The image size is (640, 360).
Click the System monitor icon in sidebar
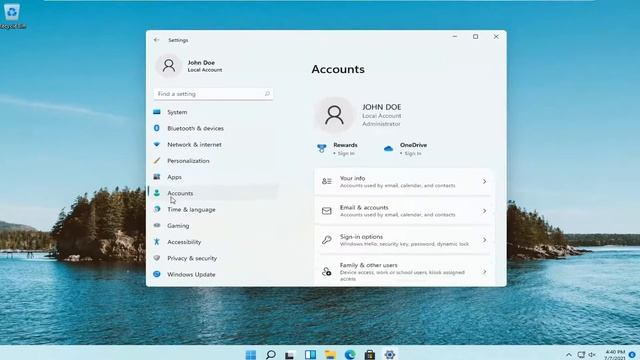[x=157, y=112]
